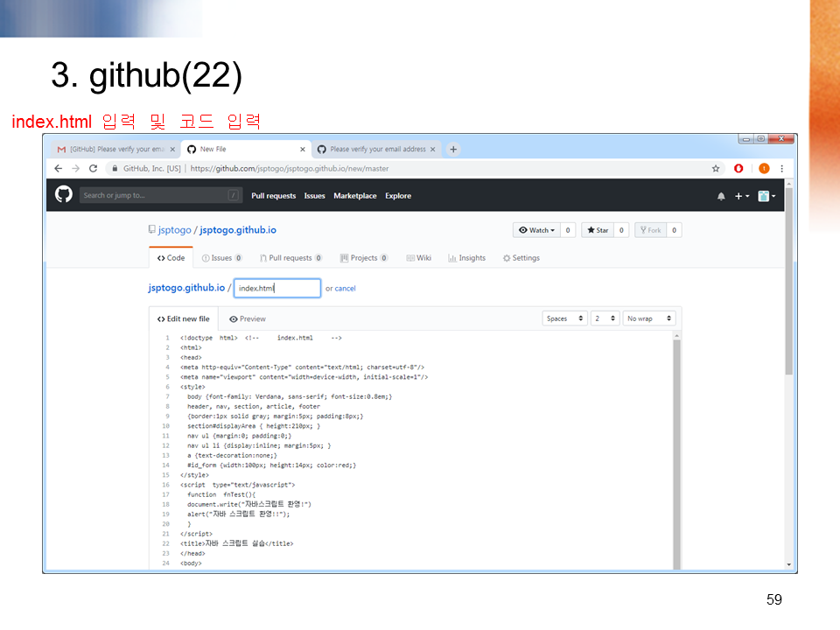The height and width of the screenshot is (630, 840).
Task: Open the Spaces indent mode dropdown
Action: (564, 318)
